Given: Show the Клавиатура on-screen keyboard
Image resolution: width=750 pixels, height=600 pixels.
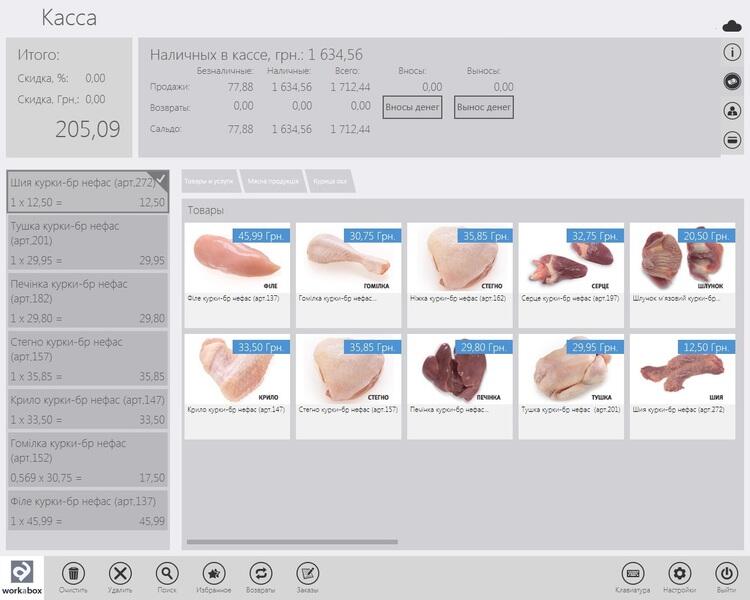Looking at the screenshot, I should pyautogui.click(x=632, y=573).
